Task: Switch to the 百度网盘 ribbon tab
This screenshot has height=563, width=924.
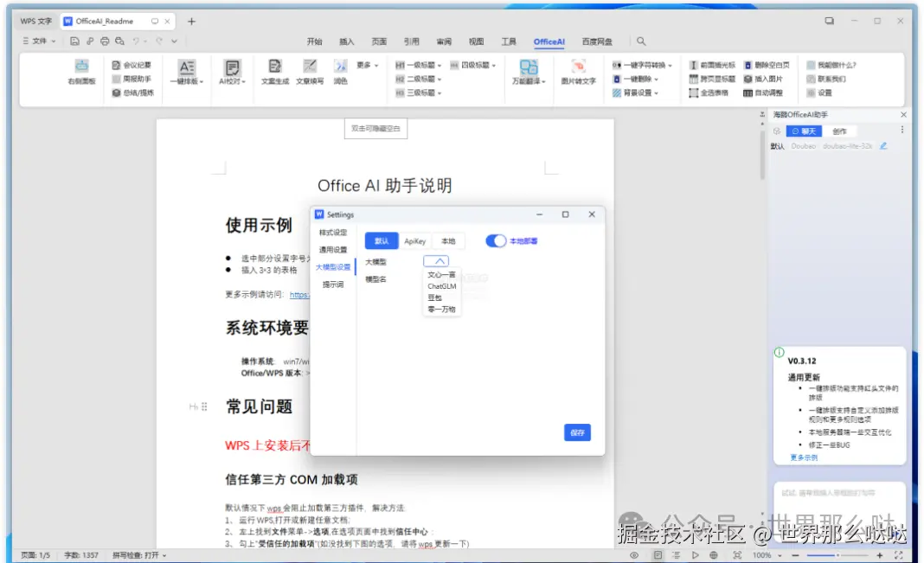Action: (x=597, y=42)
